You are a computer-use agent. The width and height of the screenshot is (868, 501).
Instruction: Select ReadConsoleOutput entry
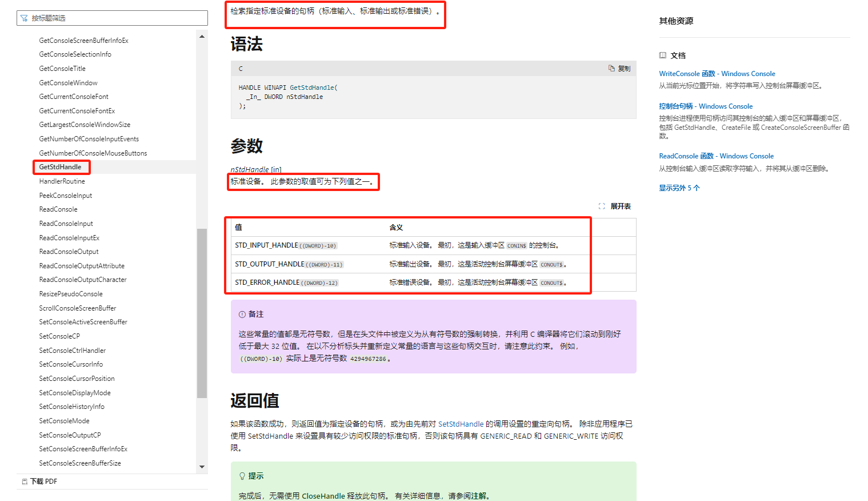pyautogui.click(x=69, y=252)
